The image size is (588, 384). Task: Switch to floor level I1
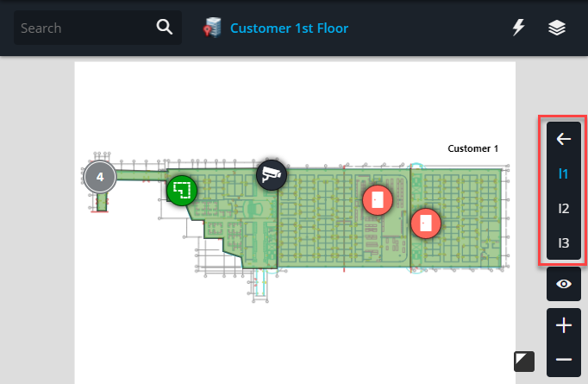[x=564, y=173]
